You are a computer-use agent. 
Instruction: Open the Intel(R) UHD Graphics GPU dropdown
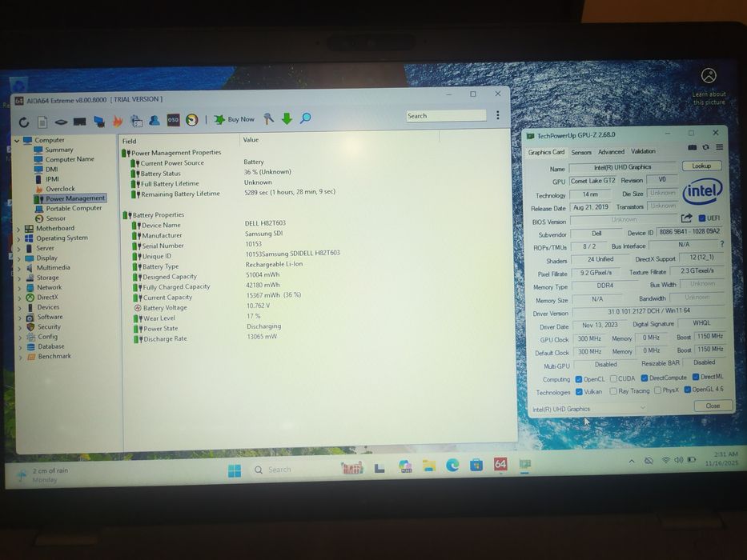tap(589, 409)
